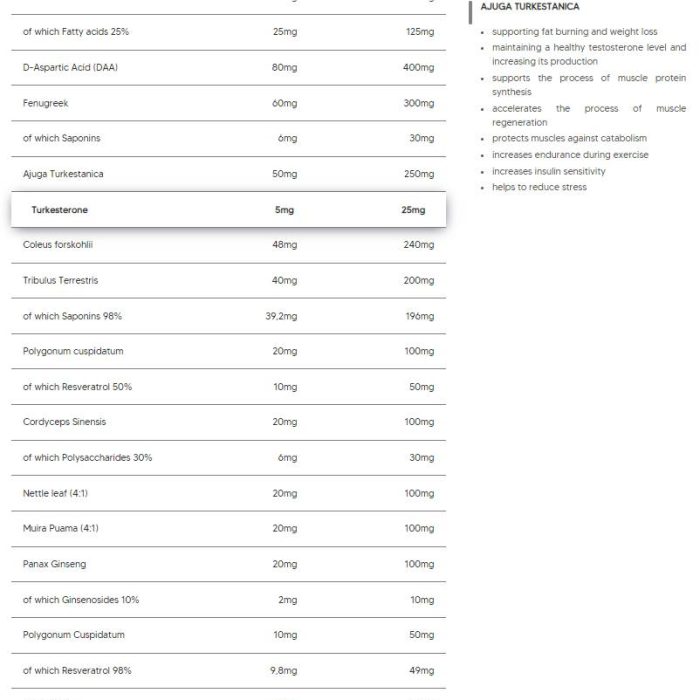The image size is (700, 700).
Task: Select the Saponins 98% row
Action: [x=228, y=316]
